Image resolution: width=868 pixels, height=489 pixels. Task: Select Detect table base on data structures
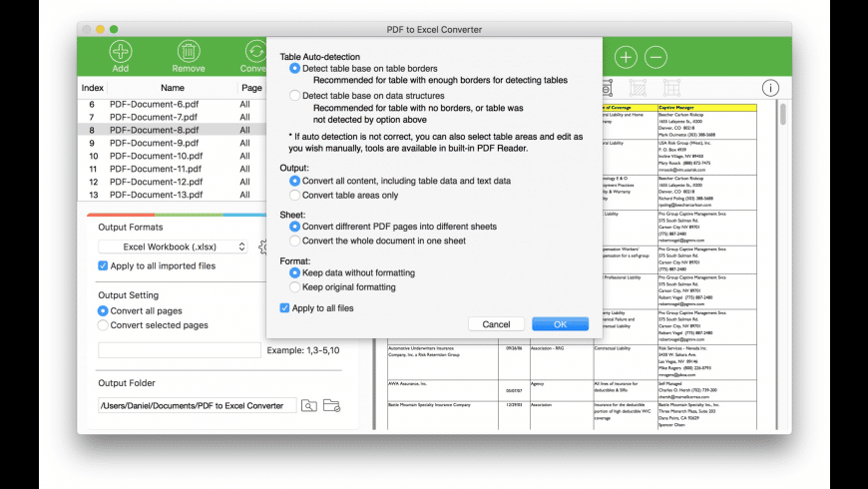(x=294, y=95)
